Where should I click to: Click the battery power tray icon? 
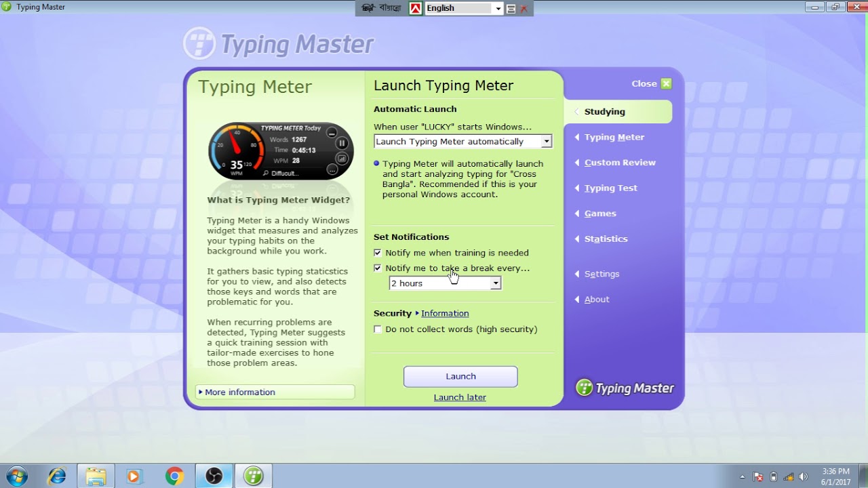[774, 477]
